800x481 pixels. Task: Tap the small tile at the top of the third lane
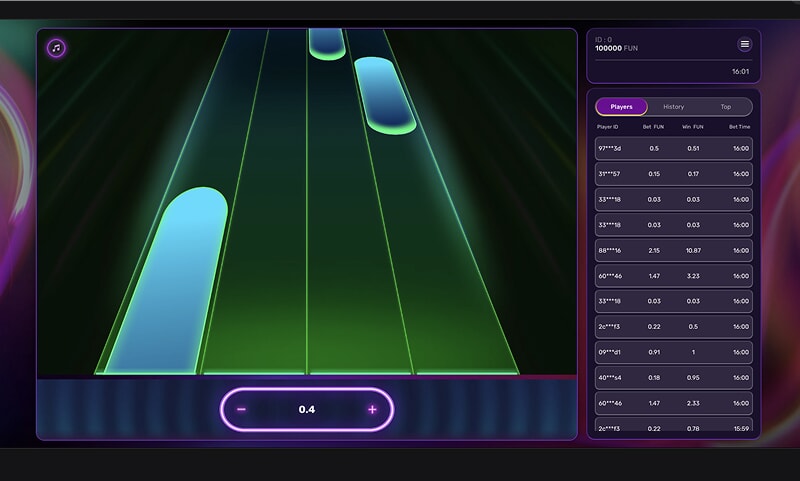[x=327, y=43]
